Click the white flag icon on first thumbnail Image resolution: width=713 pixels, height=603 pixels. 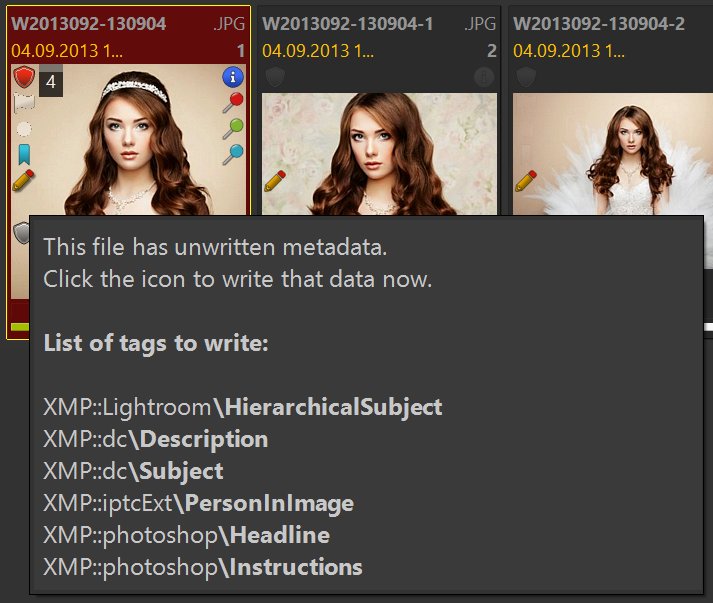click(24, 103)
